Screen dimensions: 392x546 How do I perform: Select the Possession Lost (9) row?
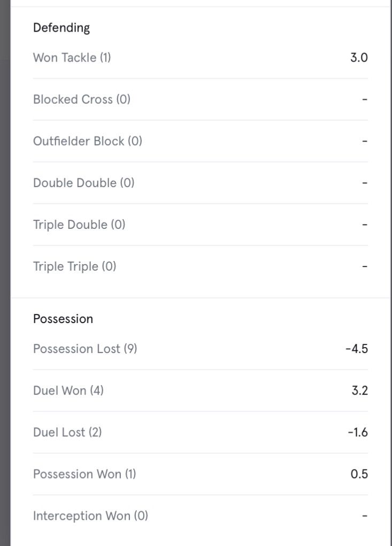(x=85, y=349)
